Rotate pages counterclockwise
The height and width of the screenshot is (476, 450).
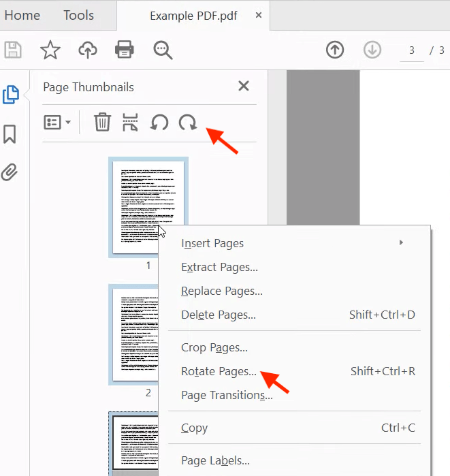[x=159, y=123]
